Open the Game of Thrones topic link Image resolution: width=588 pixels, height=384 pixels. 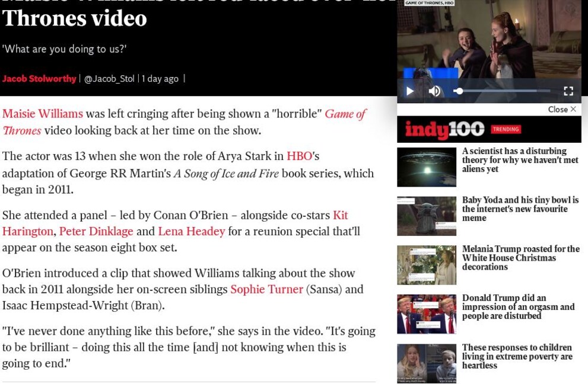coord(185,121)
